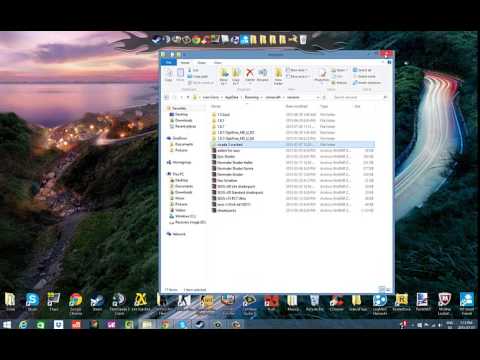Viewport: 480px width, 360px height.
Task: Click .minecraft in the address breadcrumb
Action: click(x=273, y=97)
